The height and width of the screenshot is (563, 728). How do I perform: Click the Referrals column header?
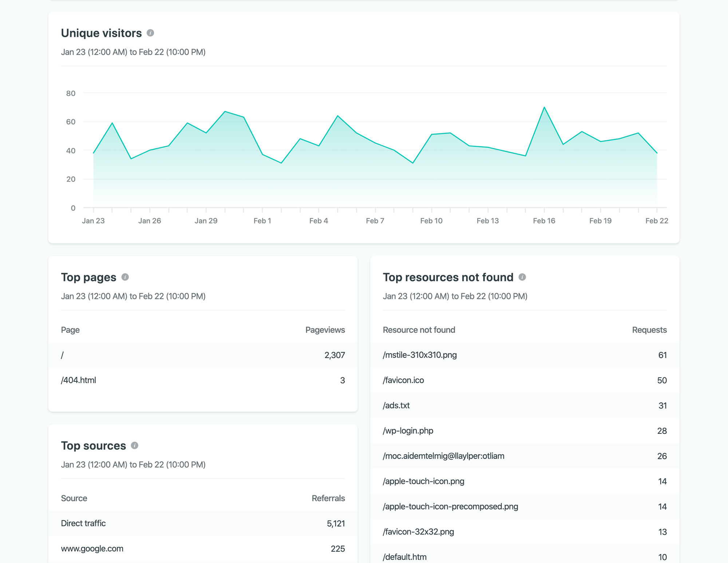tap(328, 498)
